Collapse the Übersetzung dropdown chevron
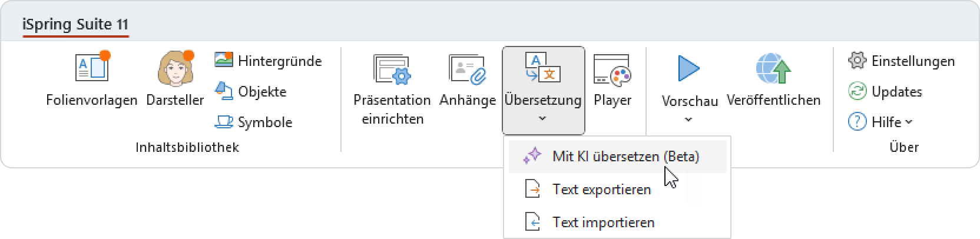 [542, 118]
